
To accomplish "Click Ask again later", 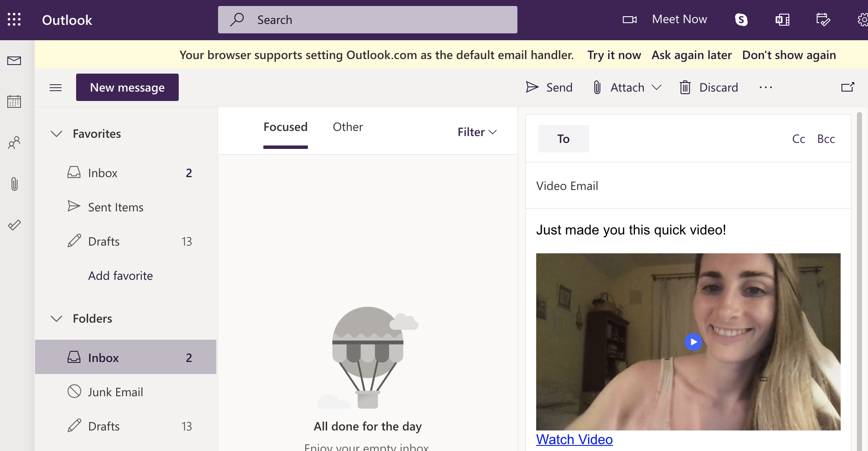I will pyautogui.click(x=691, y=55).
